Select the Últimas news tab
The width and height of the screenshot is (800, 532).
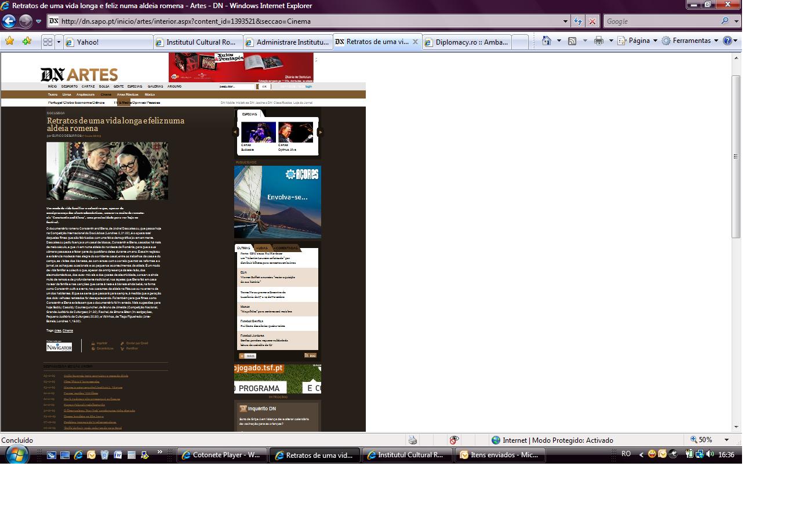[243, 248]
